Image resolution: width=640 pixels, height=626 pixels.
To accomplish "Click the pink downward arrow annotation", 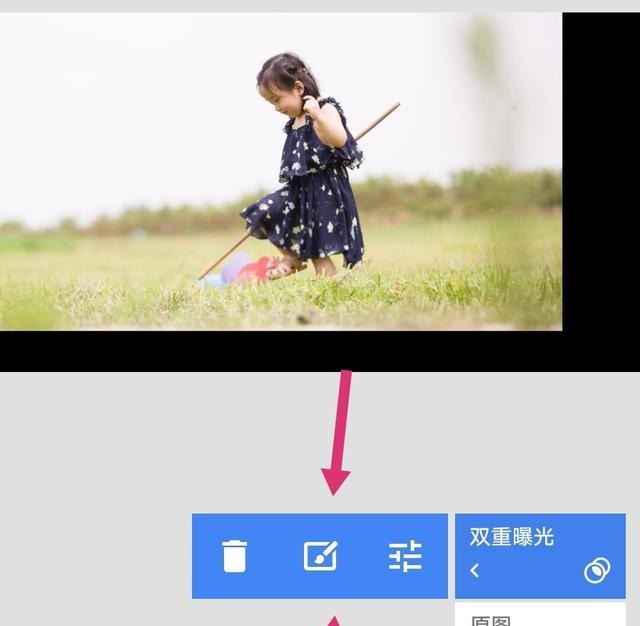I will pyautogui.click(x=340, y=432).
